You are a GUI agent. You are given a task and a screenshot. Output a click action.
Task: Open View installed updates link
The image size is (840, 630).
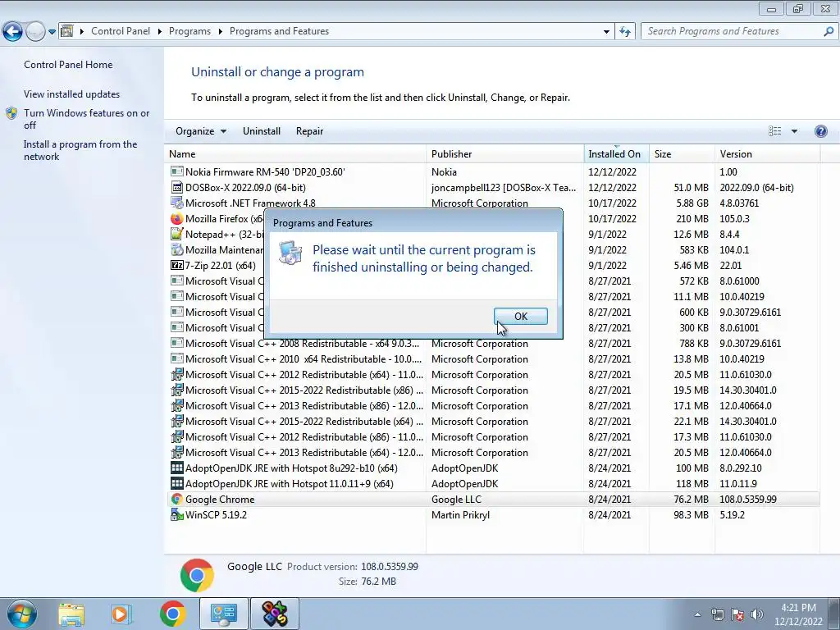coord(72,94)
